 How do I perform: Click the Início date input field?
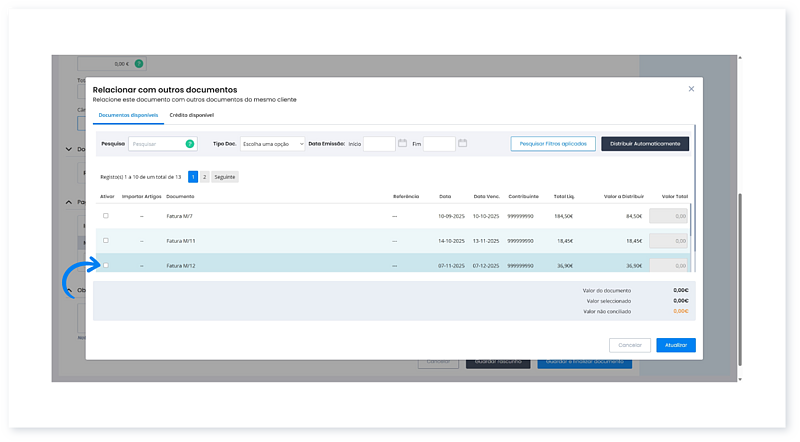[x=379, y=144]
